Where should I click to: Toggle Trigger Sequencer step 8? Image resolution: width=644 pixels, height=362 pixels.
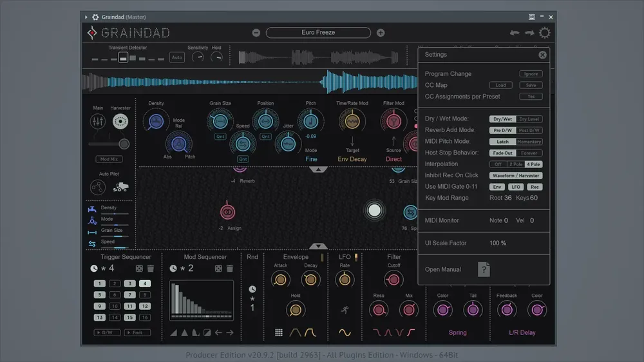[x=144, y=294]
